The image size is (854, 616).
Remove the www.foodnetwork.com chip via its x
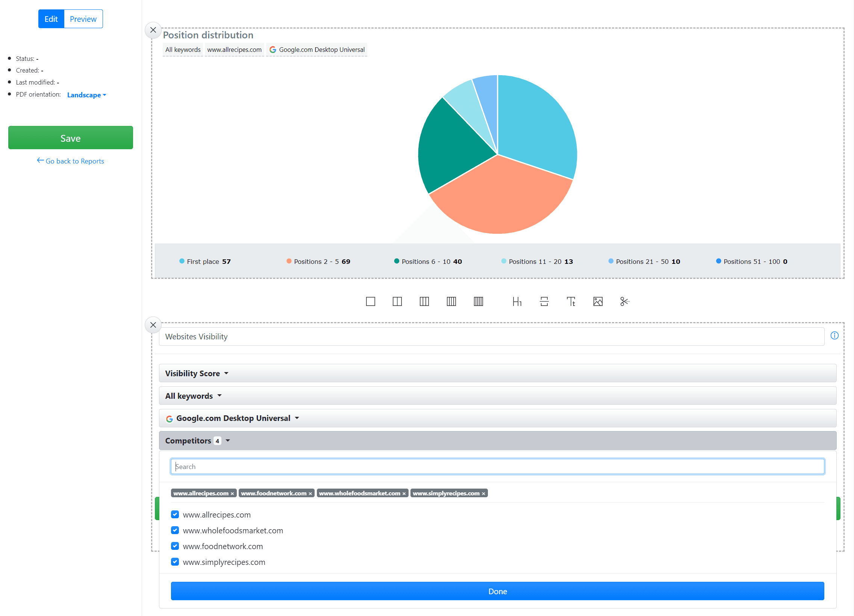[x=310, y=493]
